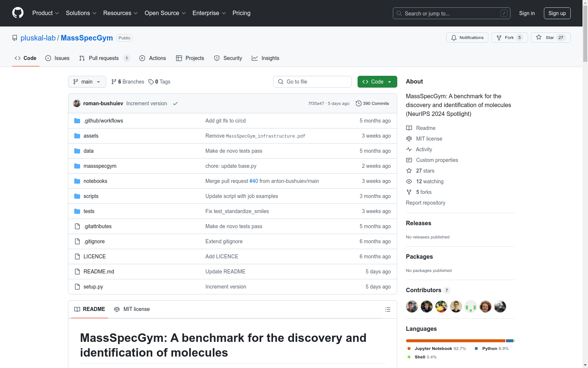The height and width of the screenshot is (368, 588).
Task: Click the setup.py file icon
Action: tap(77, 287)
